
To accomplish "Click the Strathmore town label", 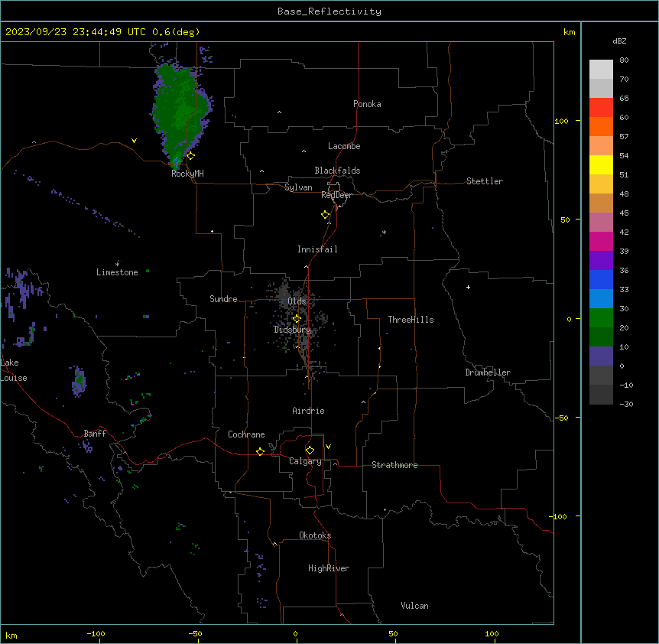I will 394,465.
